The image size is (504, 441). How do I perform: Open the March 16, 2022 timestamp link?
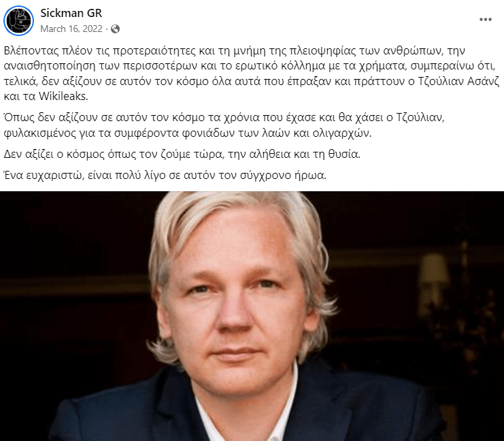(x=71, y=29)
